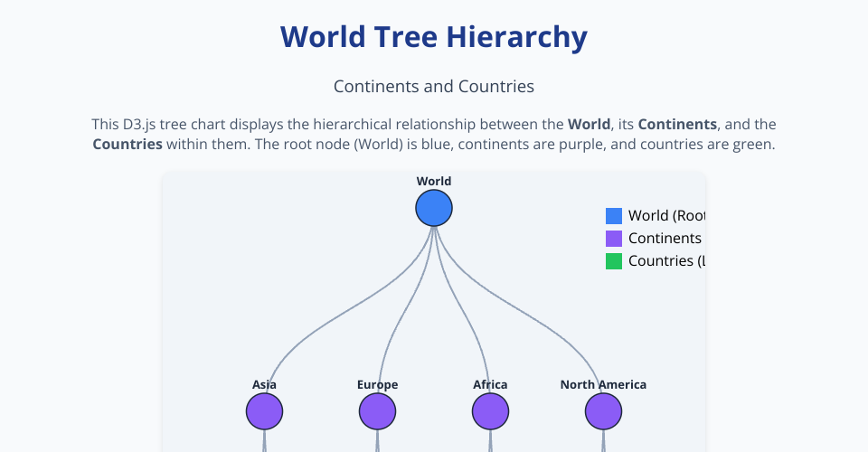Click the "Countries" label in the chart legend
Viewport: 868px width, 452px height.
[666, 261]
